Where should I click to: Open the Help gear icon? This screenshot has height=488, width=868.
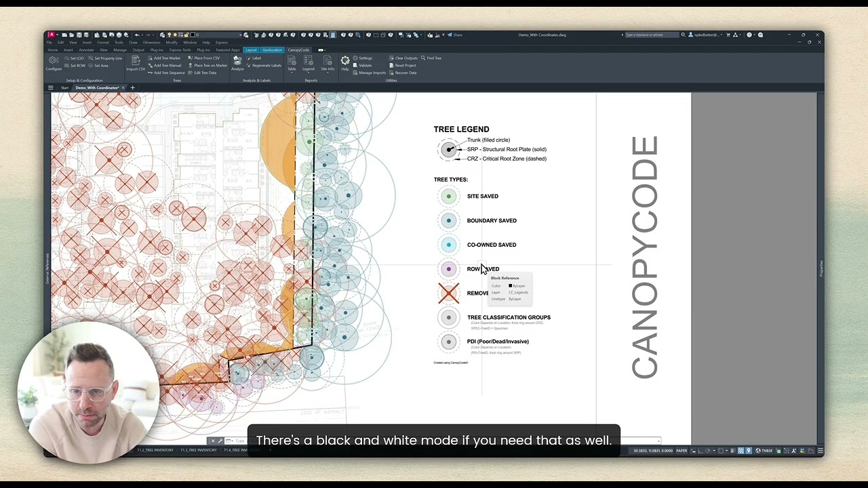click(x=345, y=63)
